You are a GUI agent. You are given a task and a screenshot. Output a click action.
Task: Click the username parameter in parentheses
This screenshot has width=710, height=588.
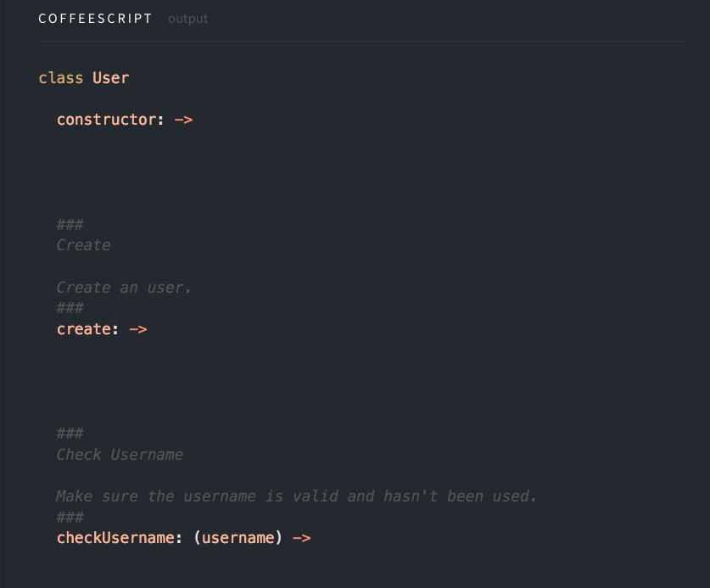238,538
